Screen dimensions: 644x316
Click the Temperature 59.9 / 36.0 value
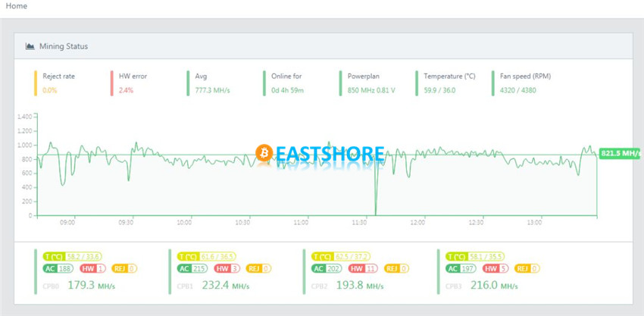[439, 90]
